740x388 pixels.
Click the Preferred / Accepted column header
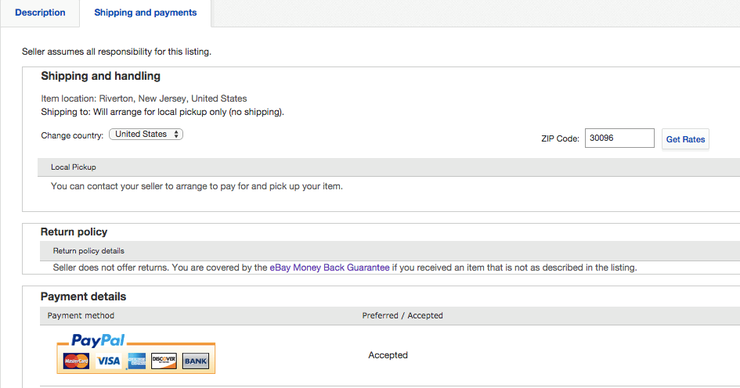(403, 315)
